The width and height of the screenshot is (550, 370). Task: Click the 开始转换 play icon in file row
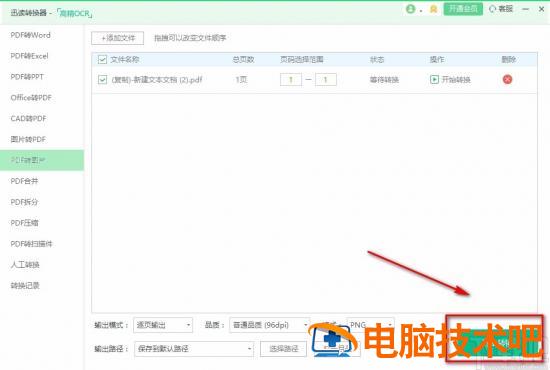(434, 80)
